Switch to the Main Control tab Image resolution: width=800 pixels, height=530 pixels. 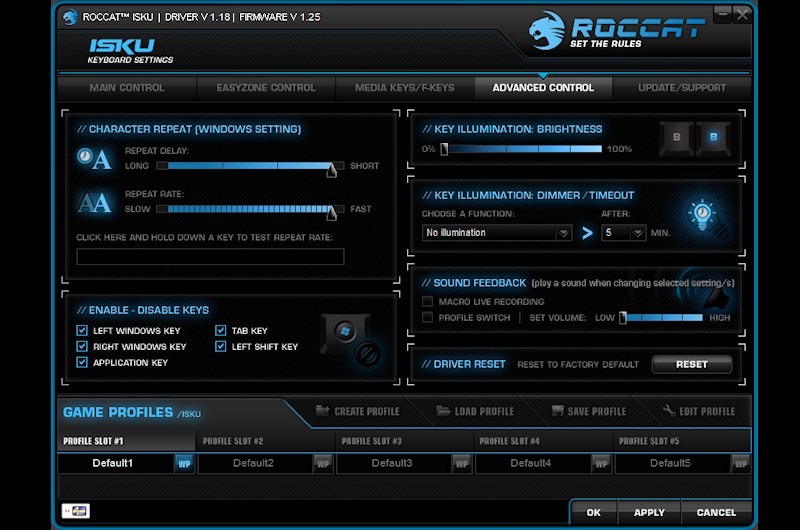pyautogui.click(x=127, y=88)
